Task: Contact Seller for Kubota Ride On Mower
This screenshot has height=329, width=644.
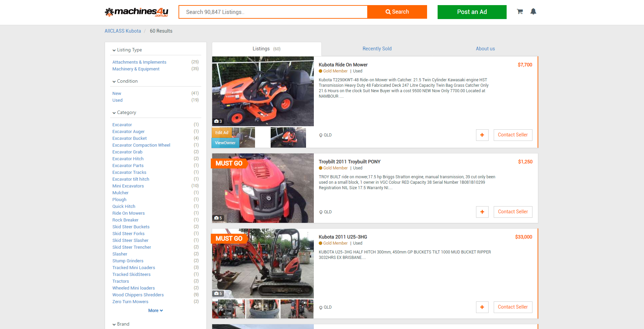Action: pyautogui.click(x=513, y=135)
